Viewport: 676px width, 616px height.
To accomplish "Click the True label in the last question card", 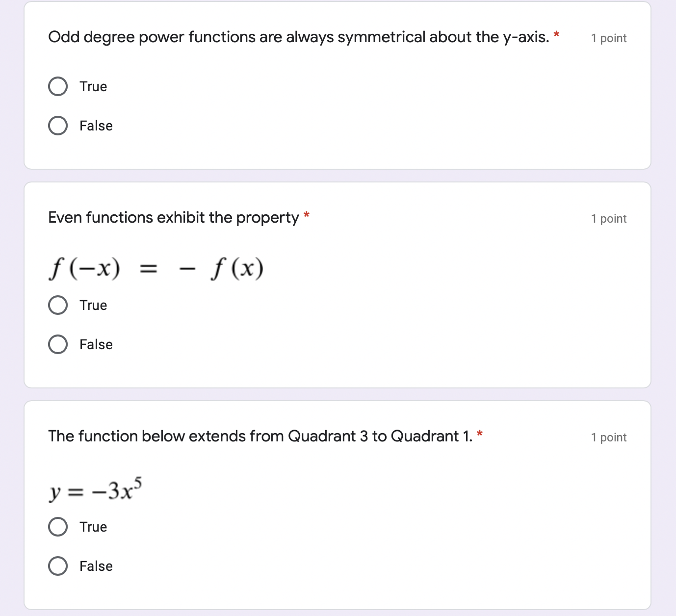I will (x=93, y=526).
